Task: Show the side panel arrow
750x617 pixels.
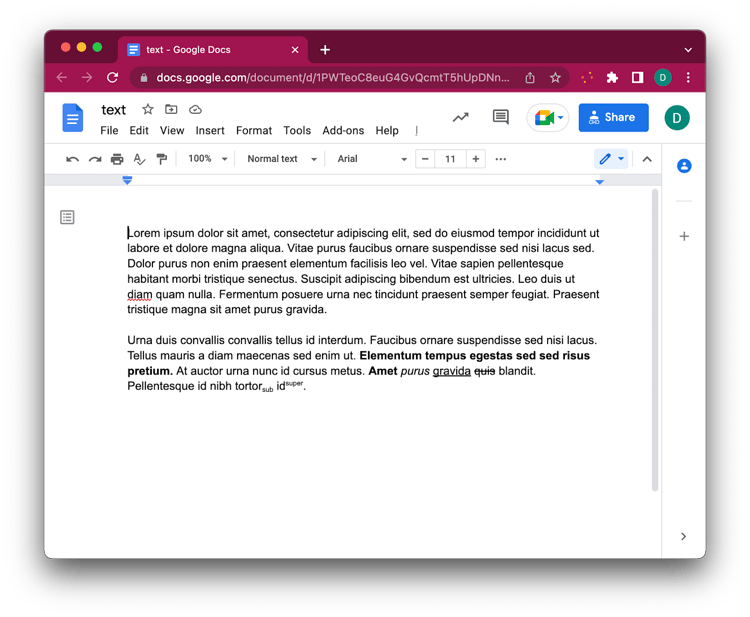Action: 683,536
